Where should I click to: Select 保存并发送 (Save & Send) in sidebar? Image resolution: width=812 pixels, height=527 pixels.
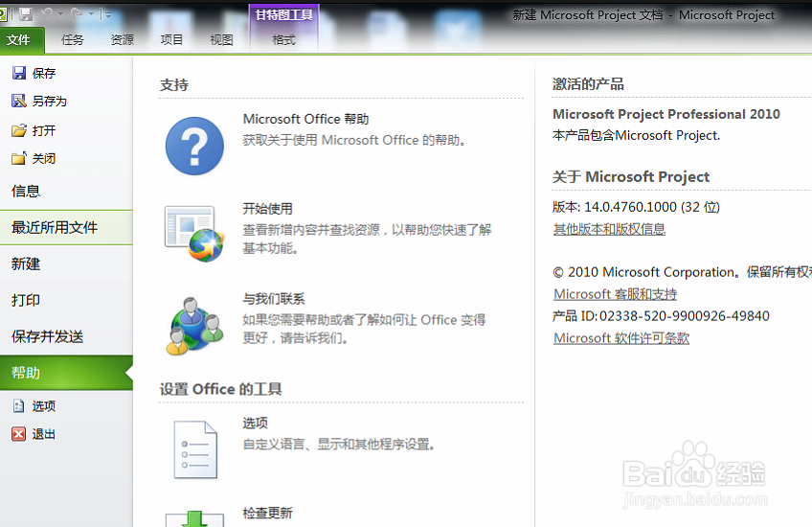coord(66,336)
